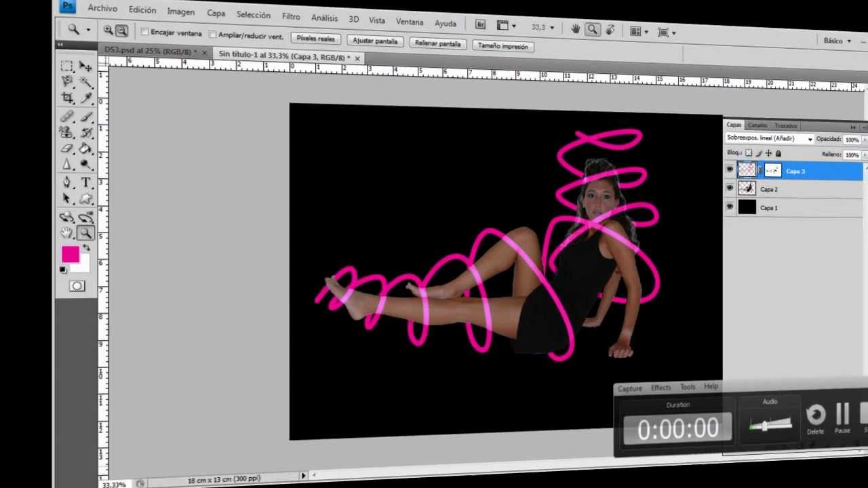Enable Encajar ventana checkbox
Screen dimensions: 868x488
click(144, 32)
